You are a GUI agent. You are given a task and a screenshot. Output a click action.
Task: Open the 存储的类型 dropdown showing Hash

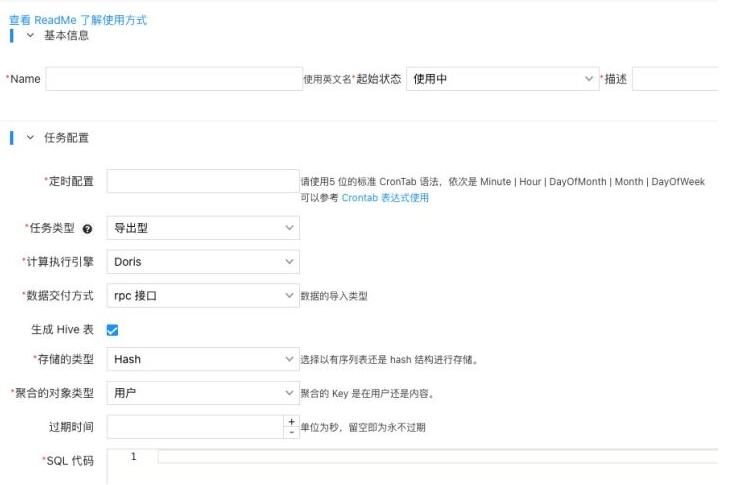tap(203, 359)
